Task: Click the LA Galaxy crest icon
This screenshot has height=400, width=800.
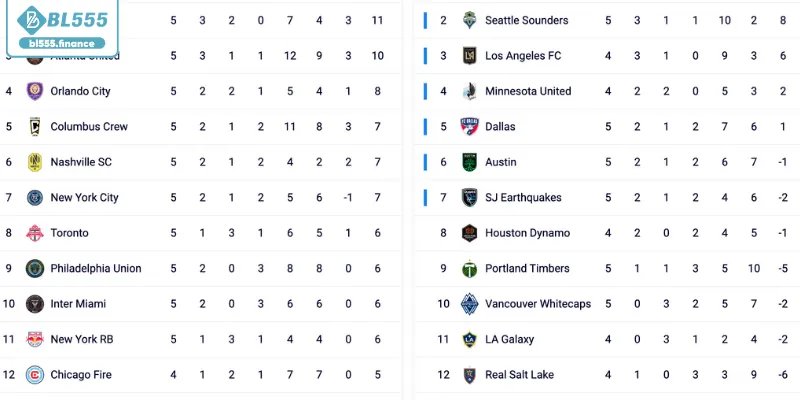Action: click(x=469, y=340)
